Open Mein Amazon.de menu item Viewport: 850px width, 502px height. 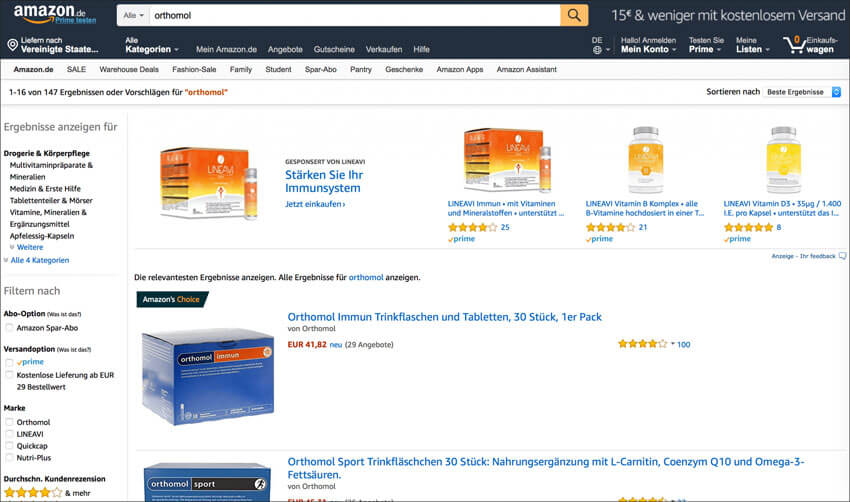pyautogui.click(x=226, y=49)
